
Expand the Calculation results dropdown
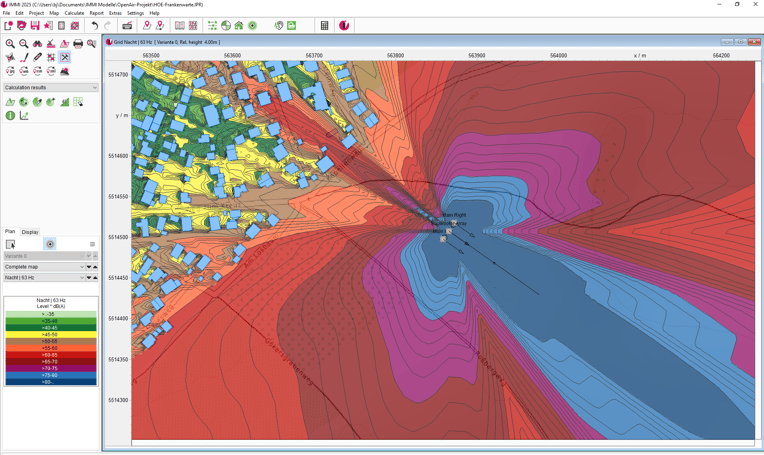(95, 88)
